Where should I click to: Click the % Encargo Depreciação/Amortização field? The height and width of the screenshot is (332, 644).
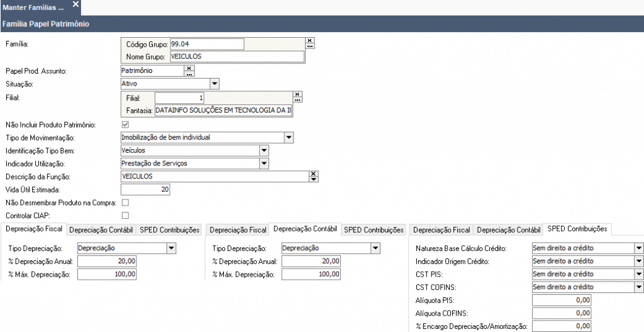point(562,326)
